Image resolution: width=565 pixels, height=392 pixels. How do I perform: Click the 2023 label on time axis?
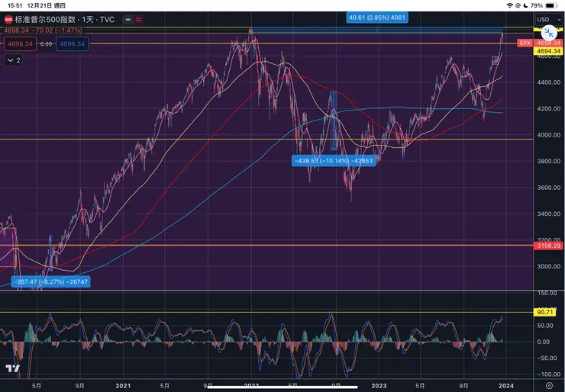[x=379, y=386]
